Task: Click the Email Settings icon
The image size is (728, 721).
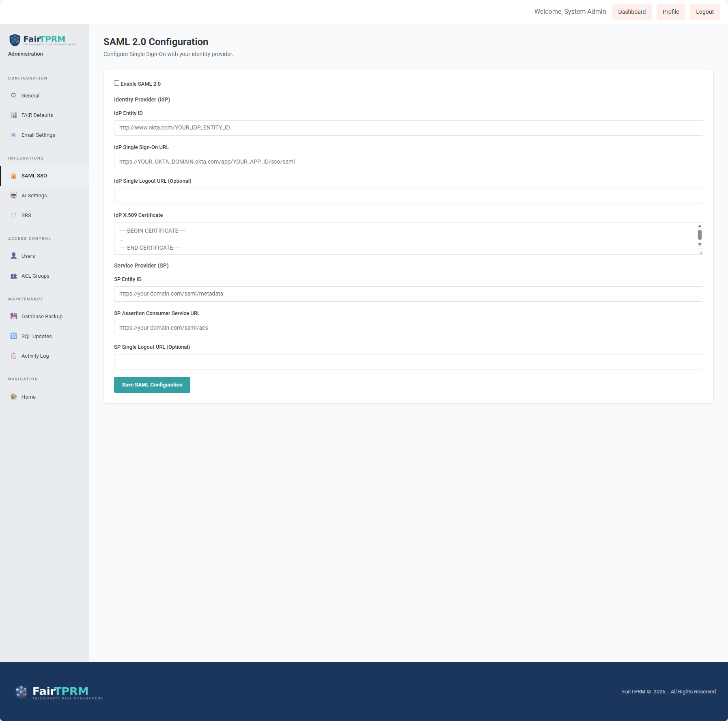Action: pyautogui.click(x=13, y=135)
